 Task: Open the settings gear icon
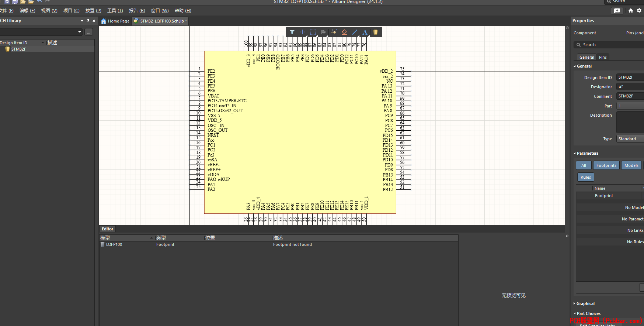639,11
